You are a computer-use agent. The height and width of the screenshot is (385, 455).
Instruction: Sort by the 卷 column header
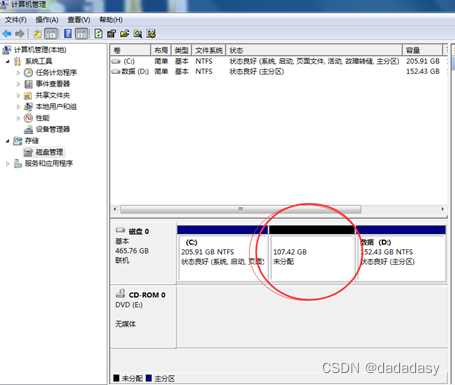130,50
